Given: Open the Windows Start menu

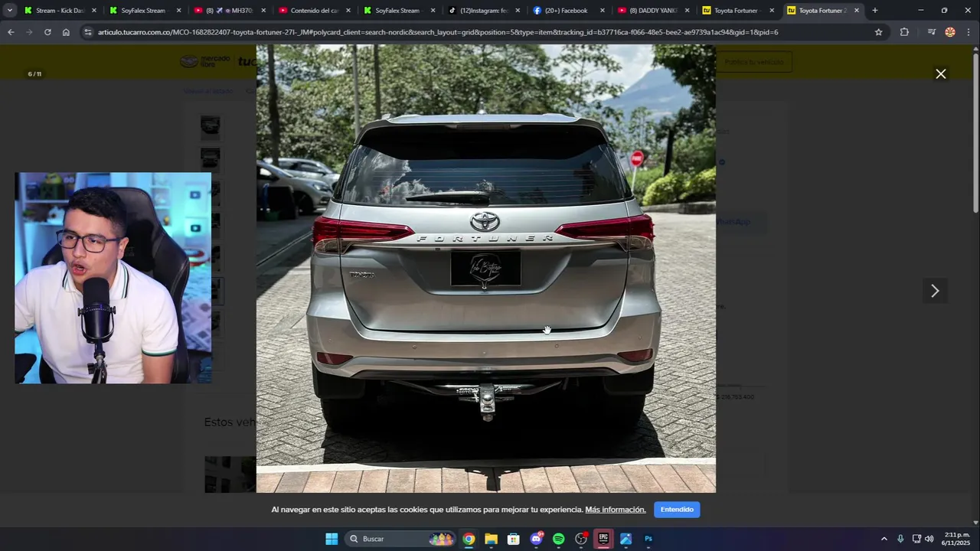Looking at the screenshot, I should (x=332, y=539).
